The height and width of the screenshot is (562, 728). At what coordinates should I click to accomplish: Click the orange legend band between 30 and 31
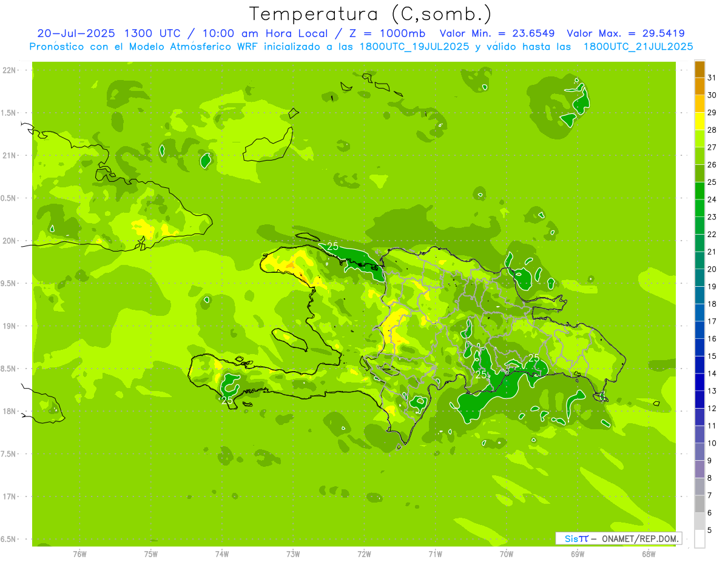pyautogui.click(x=699, y=87)
